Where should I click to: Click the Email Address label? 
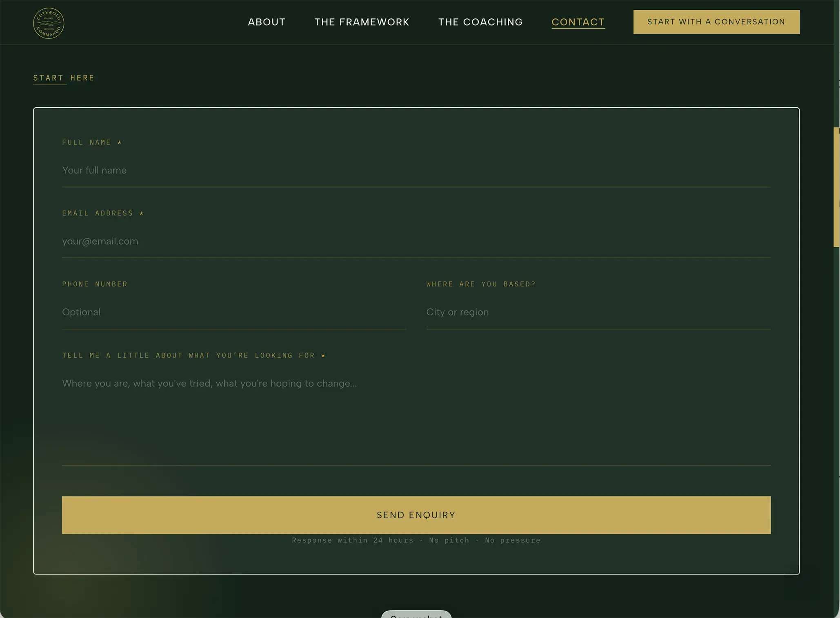pyautogui.click(x=103, y=213)
